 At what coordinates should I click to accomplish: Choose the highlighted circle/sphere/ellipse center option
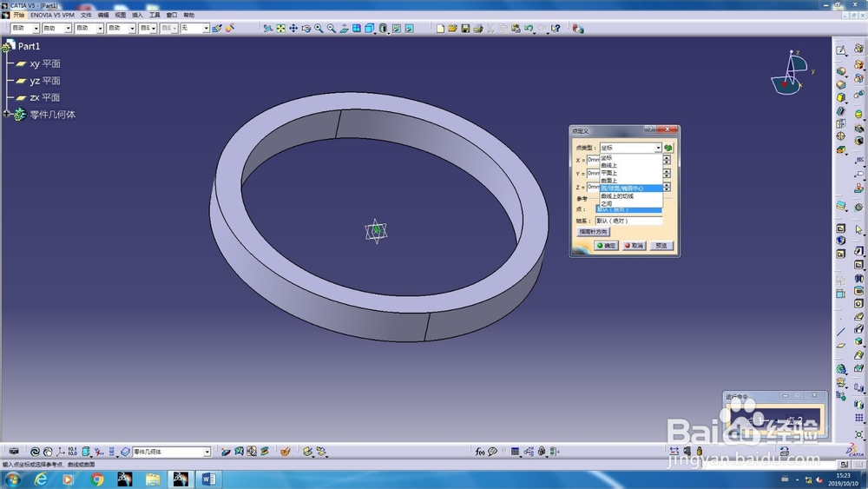click(x=631, y=188)
